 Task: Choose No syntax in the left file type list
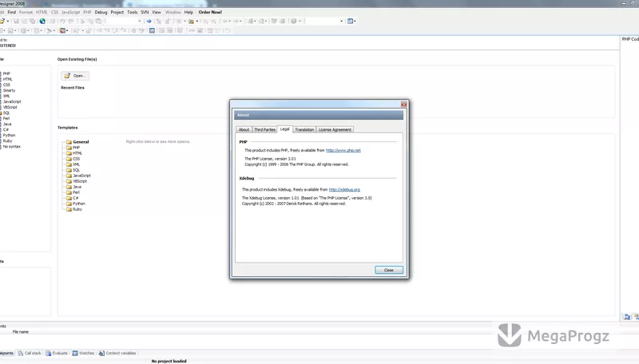[10, 147]
